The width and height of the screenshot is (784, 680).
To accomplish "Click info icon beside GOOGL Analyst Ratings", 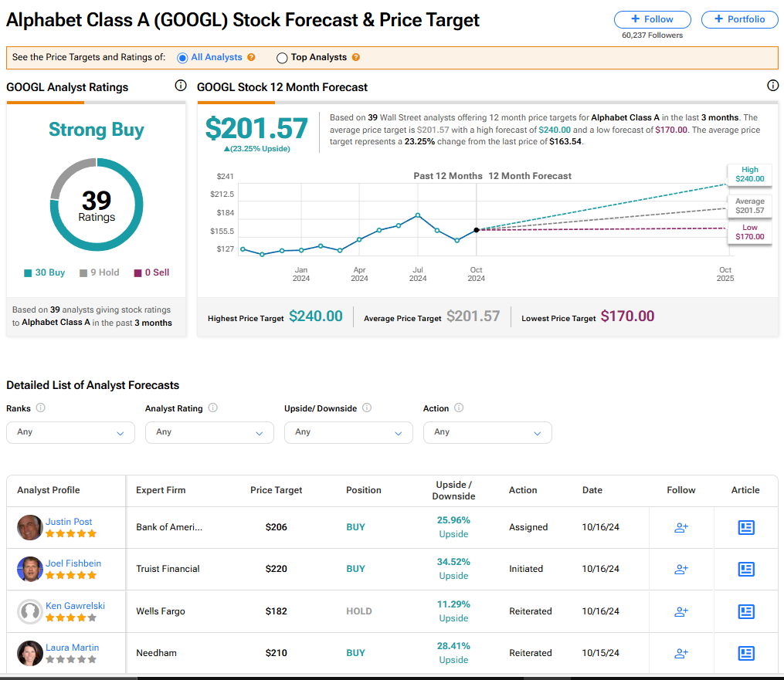I will [x=181, y=86].
